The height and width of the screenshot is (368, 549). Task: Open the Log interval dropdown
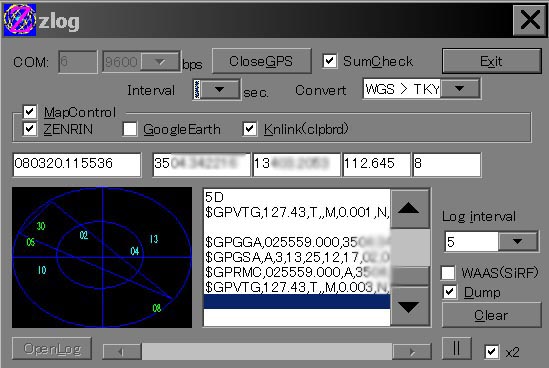click(517, 242)
